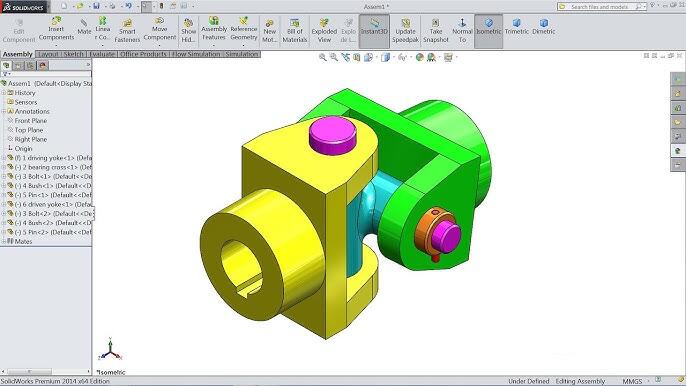Screen dimensions: 686x386
Task: Set view Normal To
Action: tap(462, 30)
